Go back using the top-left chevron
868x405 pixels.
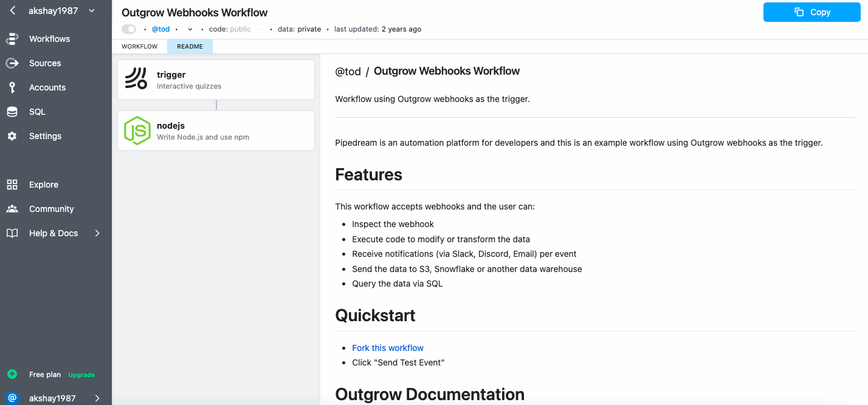[x=12, y=10]
